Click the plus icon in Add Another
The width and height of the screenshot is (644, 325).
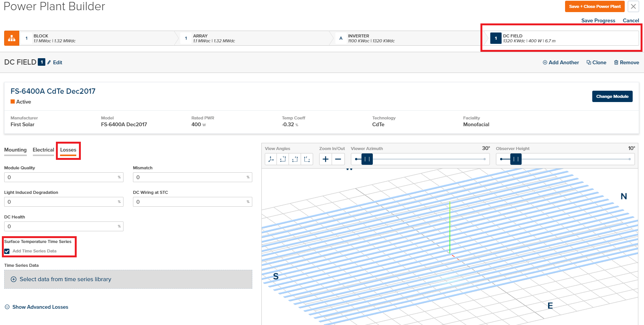point(545,62)
